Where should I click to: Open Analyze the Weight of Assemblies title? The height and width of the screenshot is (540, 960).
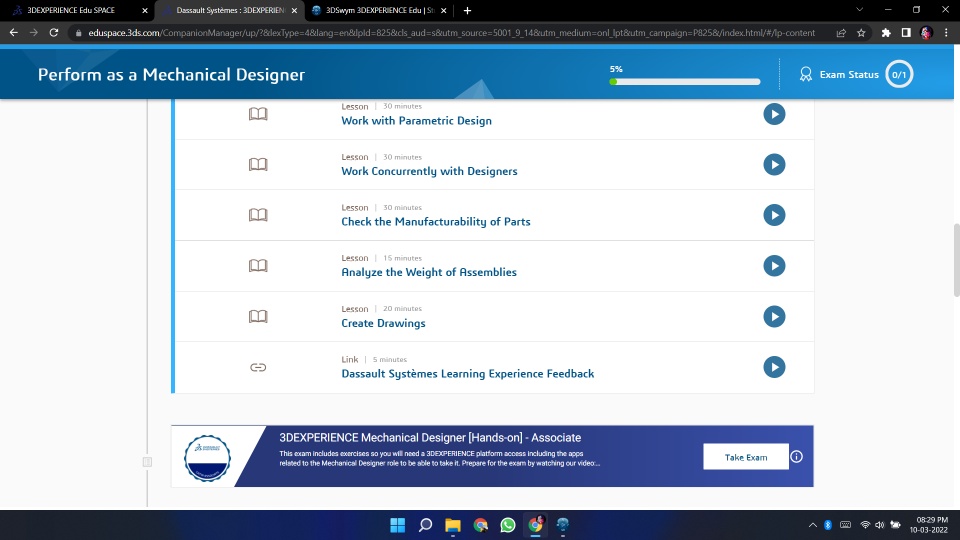(x=429, y=272)
